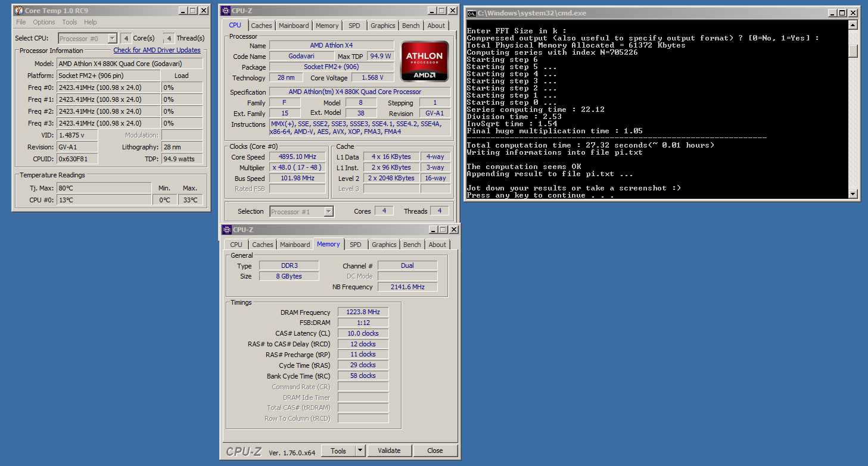The image size is (868, 466).
Task: Click memory Size field 8 GBytes
Action: (289, 276)
